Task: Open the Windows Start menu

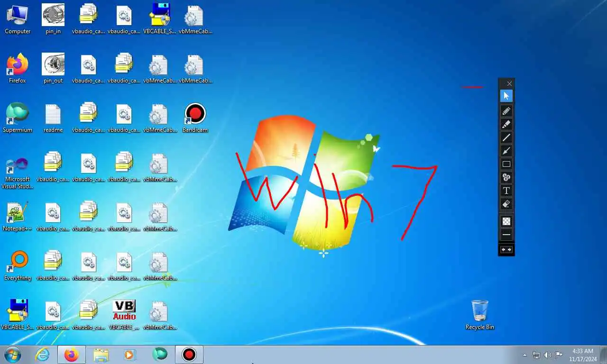Action: click(x=13, y=355)
